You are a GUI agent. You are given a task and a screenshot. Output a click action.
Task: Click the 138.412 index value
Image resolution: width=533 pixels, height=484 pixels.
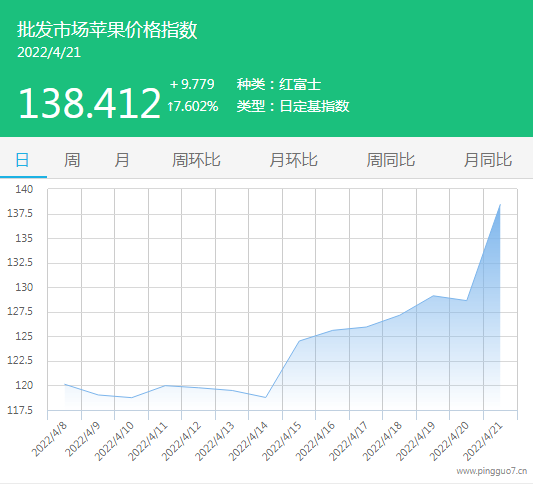pos(89,103)
